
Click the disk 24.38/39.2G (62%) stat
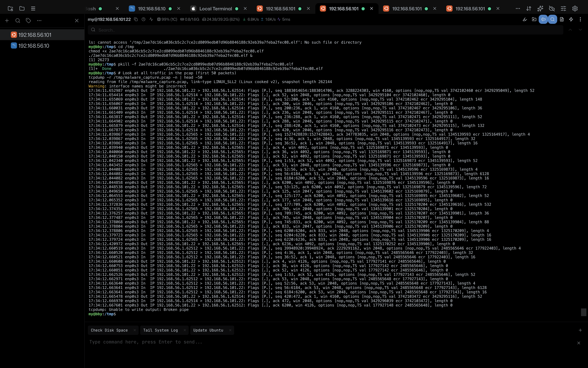[221, 19]
